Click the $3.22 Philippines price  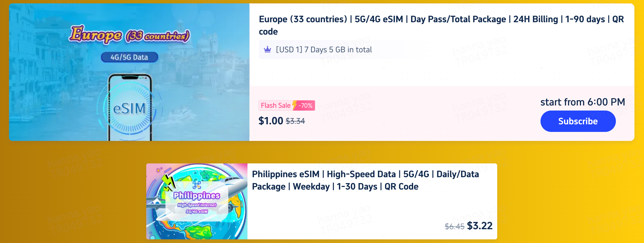479,226
